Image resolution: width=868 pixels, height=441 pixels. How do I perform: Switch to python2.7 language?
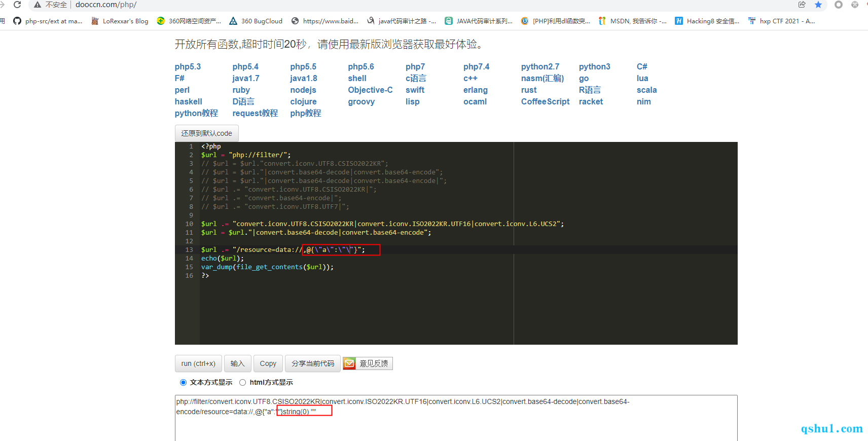(x=540, y=66)
